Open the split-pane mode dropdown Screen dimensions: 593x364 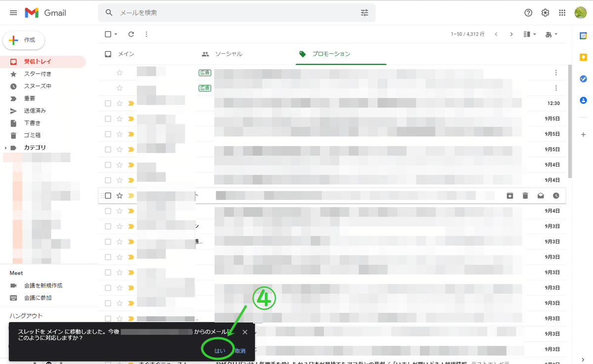coord(530,34)
